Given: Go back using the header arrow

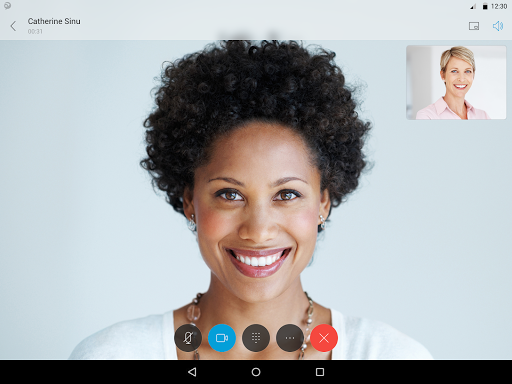Looking at the screenshot, I should click(x=13, y=26).
